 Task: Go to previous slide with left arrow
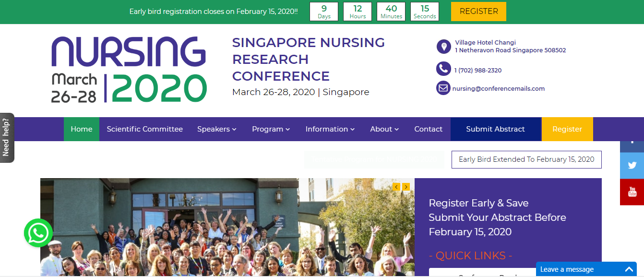click(396, 187)
